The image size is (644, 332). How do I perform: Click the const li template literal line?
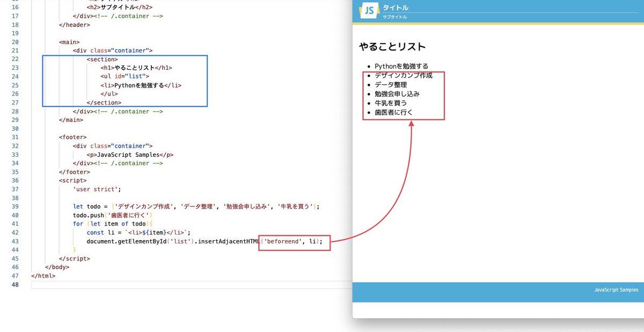click(139, 233)
